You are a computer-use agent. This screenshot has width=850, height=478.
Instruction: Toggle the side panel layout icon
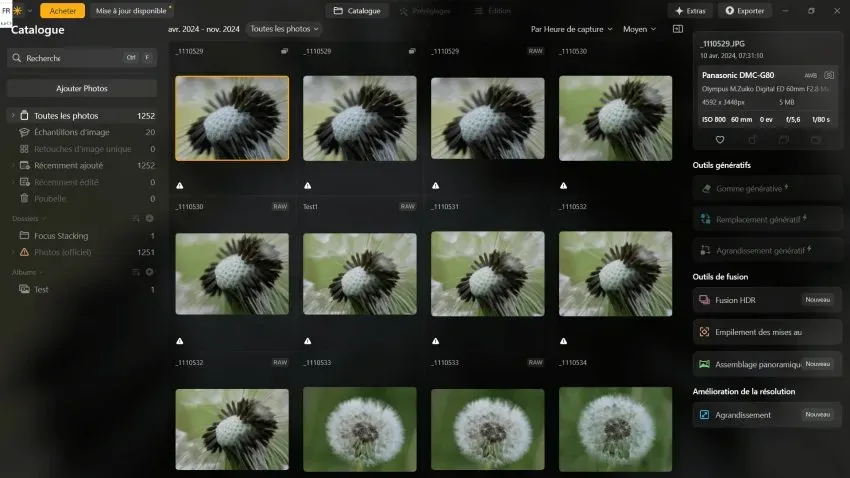pyautogui.click(x=678, y=29)
